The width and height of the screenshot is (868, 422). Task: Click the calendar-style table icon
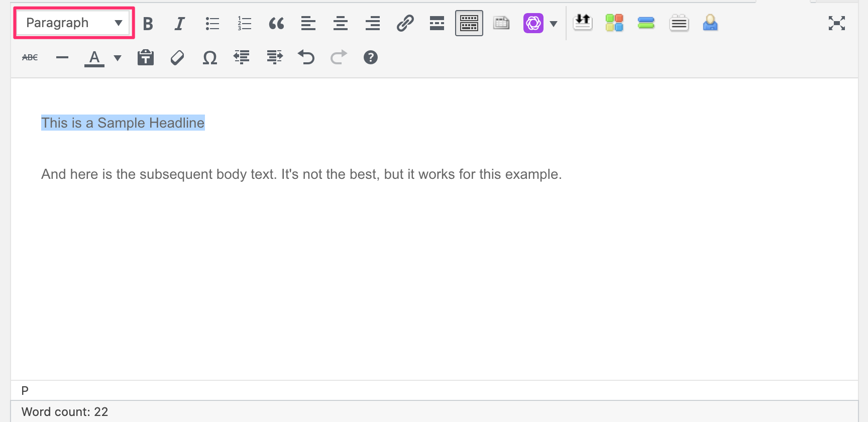tap(501, 23)
